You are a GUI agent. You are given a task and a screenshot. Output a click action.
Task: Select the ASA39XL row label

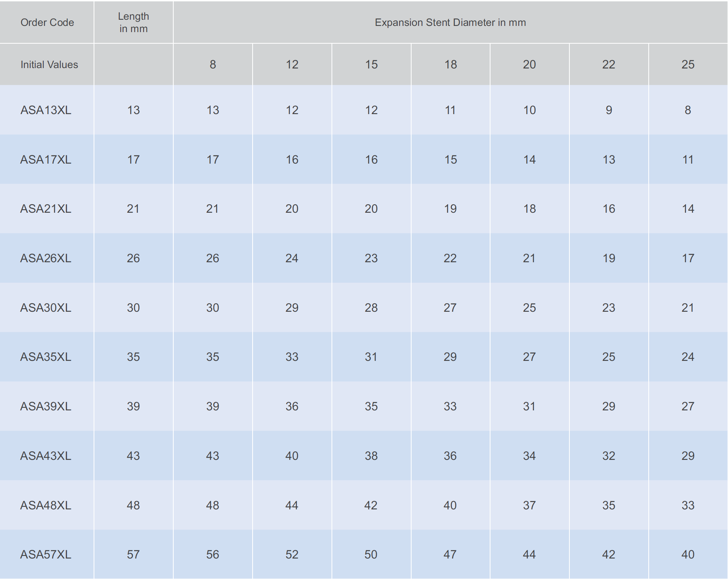[x=46, y=406]
